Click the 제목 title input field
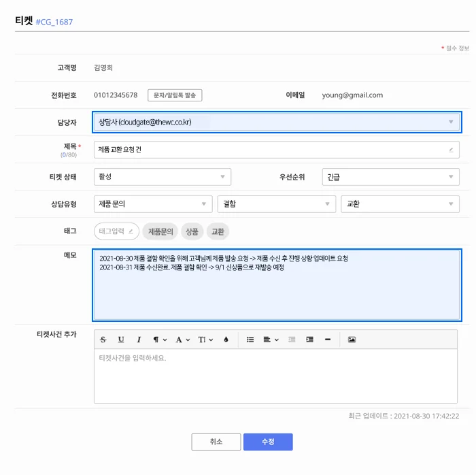 tap(277, 150)
